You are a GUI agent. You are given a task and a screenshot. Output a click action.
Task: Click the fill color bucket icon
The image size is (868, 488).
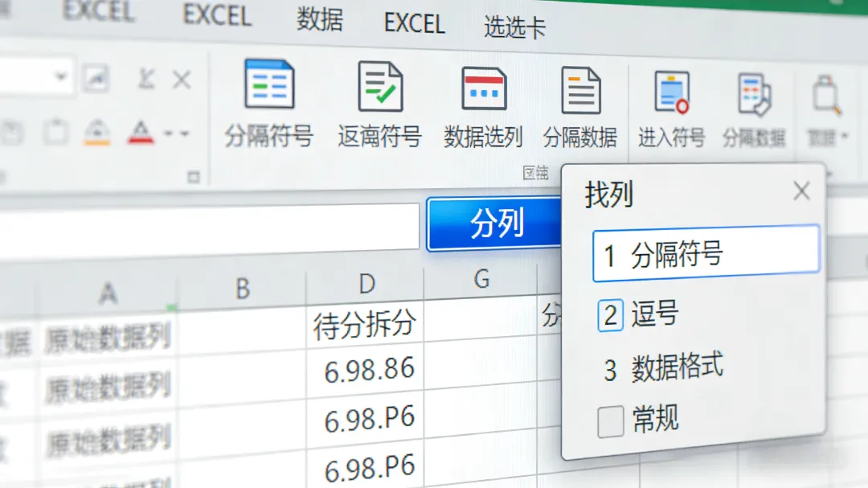point(97,133)
